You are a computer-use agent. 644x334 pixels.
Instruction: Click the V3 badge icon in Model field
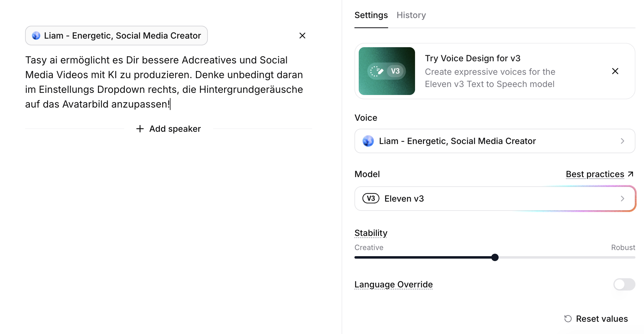click(371, 199)
